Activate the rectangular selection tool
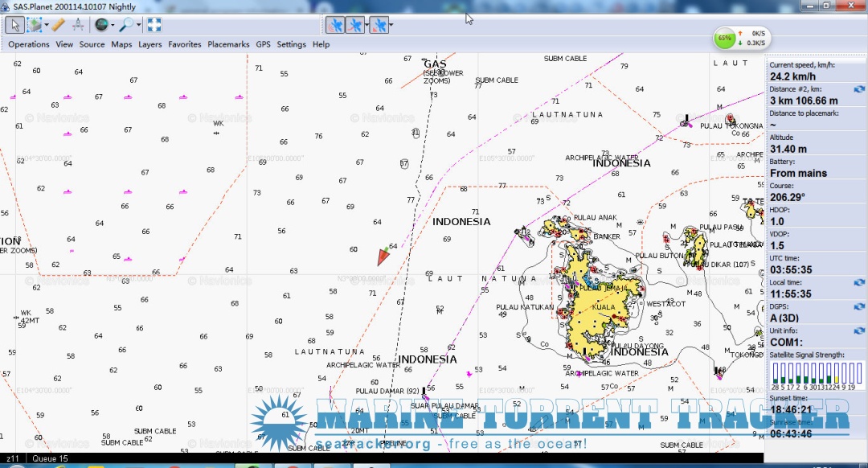Image resolution: width=868 pixels, height=468 pixels. [x=35, y=25]
